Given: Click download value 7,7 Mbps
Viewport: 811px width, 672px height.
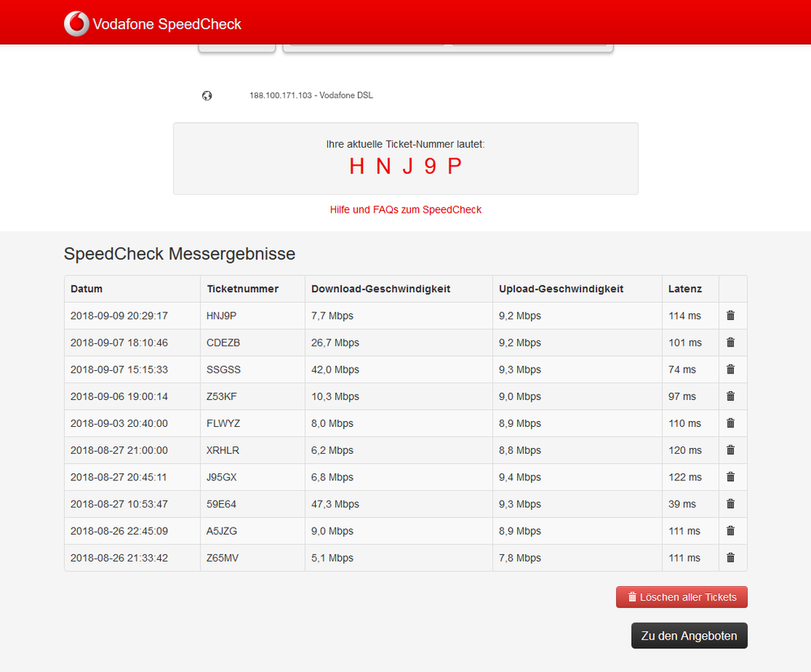Looking at the screenshot, I should 332,316.
